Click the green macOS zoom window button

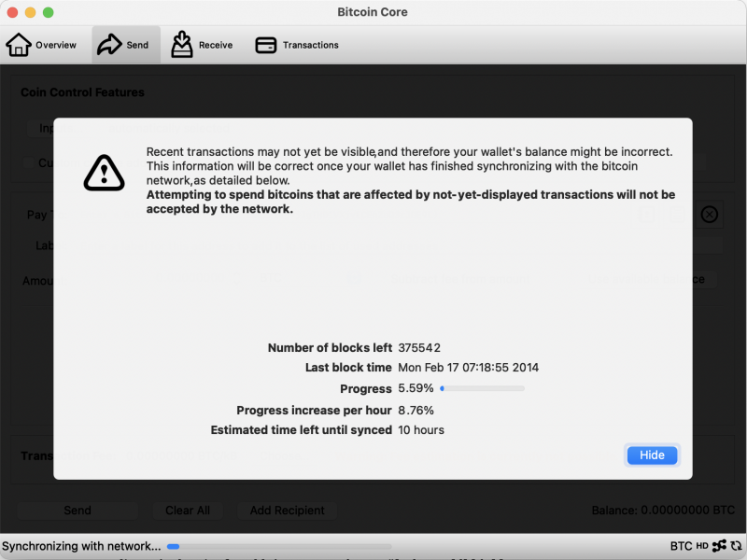pos(49,12)
